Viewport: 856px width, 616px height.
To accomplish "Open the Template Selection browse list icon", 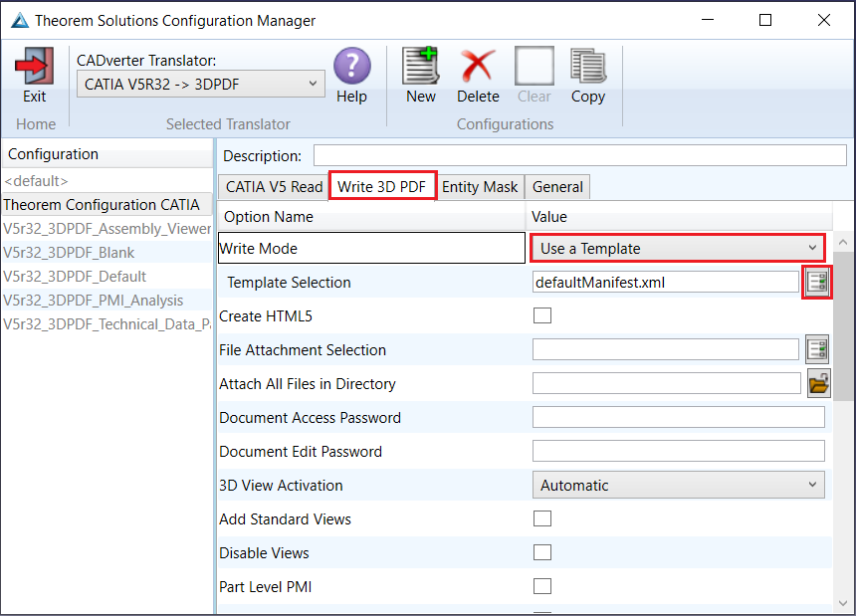I will 817,282.
